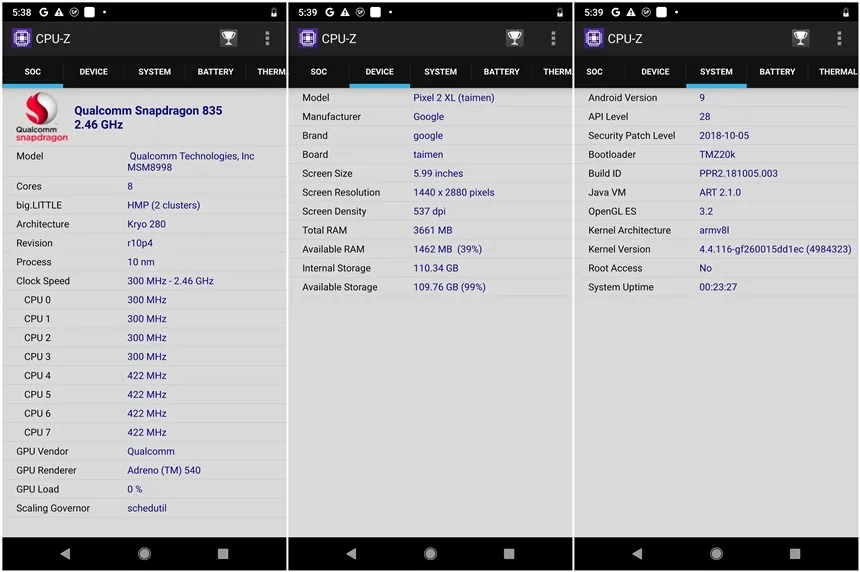Tap the Back navigation button in the left screen
Screen dimensions: 860x572
[x=65, y=553]
